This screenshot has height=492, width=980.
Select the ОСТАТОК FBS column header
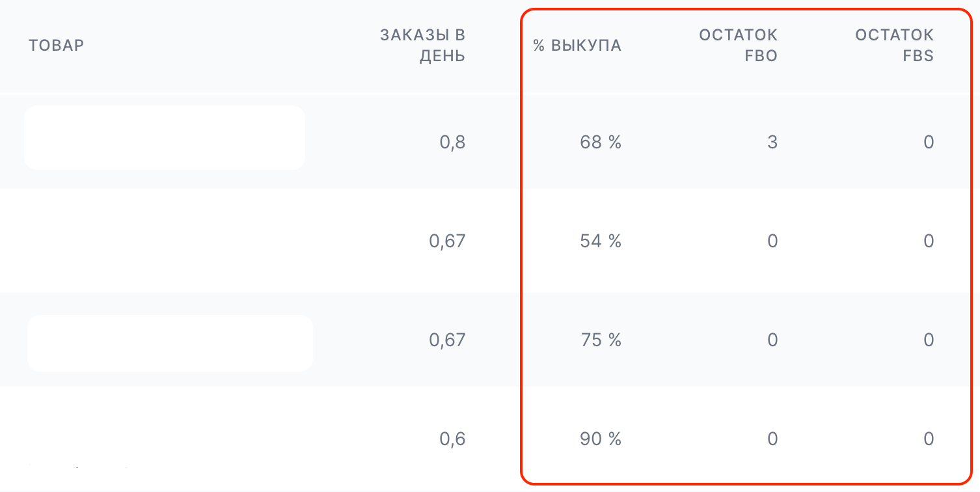[895, 45]
